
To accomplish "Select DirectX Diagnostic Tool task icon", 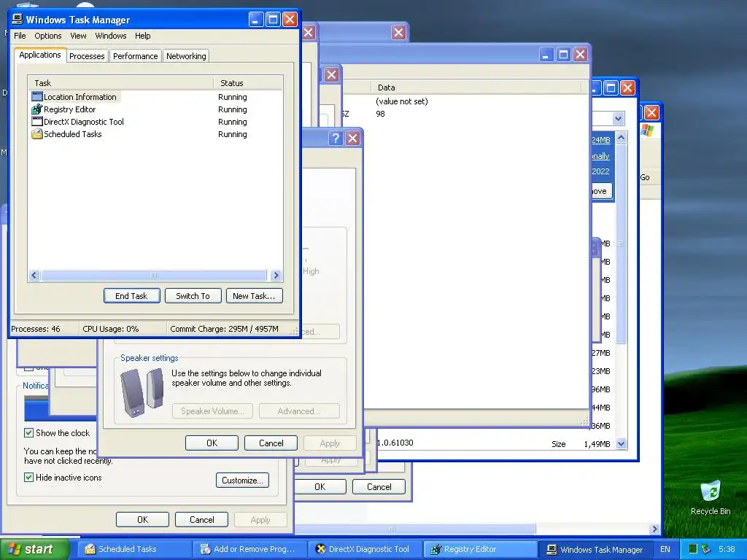I will click(x=37, y=122).
